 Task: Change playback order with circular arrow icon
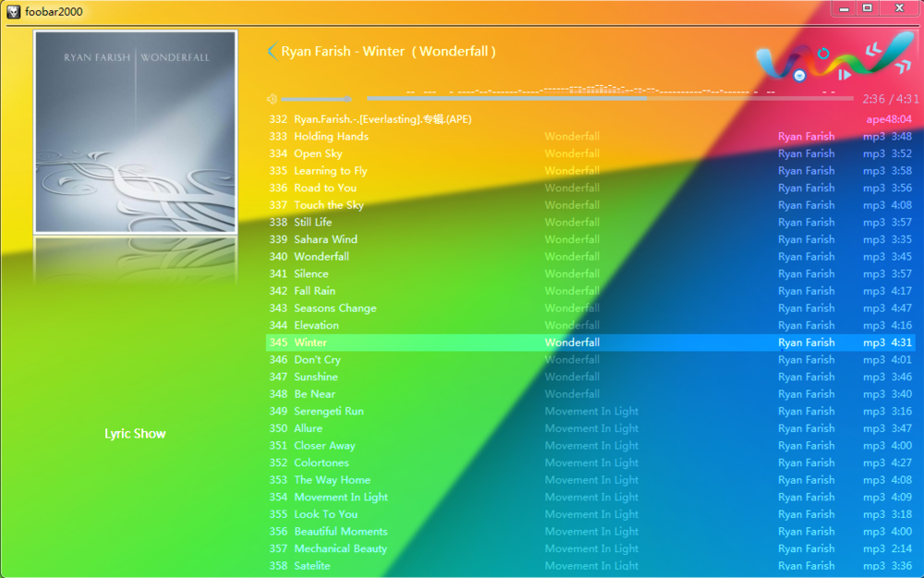coord(823,53)
